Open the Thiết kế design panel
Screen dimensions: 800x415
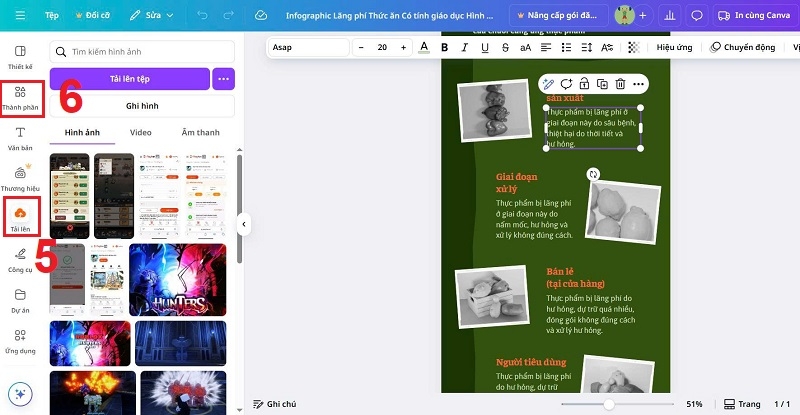[20, 58]
